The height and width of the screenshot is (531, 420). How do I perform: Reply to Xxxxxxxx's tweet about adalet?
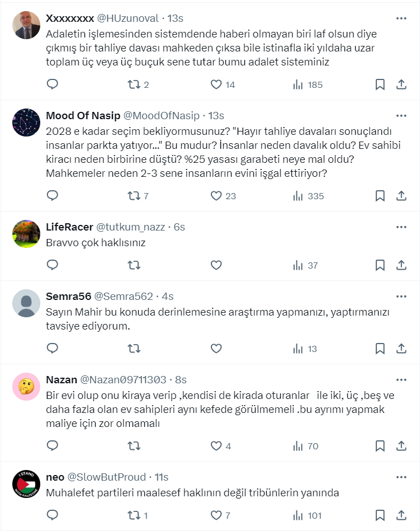(x=52, y=84)
